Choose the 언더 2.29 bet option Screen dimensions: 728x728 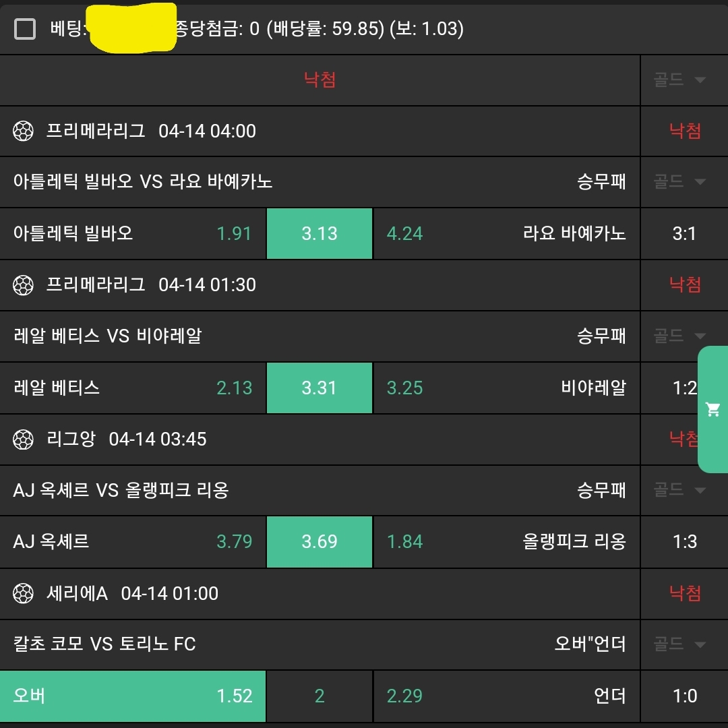pos(506,696)
